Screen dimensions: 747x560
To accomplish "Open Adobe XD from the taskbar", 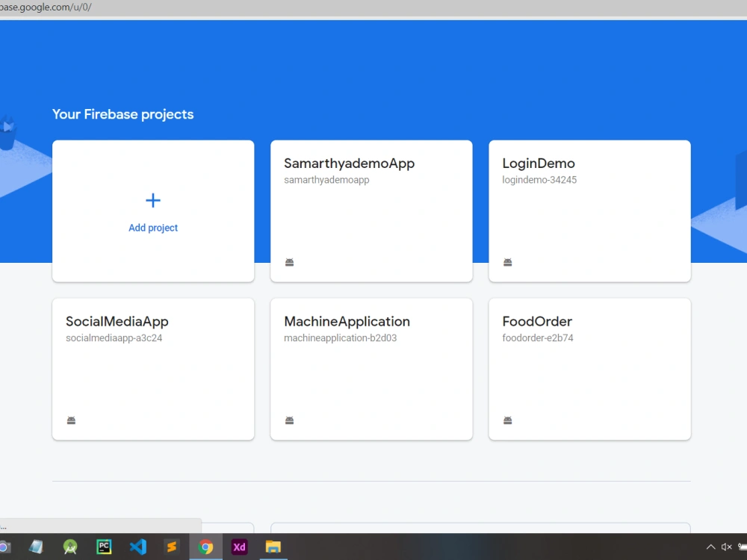I will [x=239, y=547].
